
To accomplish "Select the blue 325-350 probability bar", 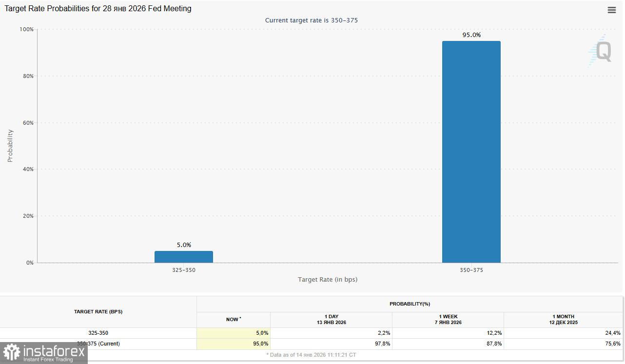I will coord(184,257).
